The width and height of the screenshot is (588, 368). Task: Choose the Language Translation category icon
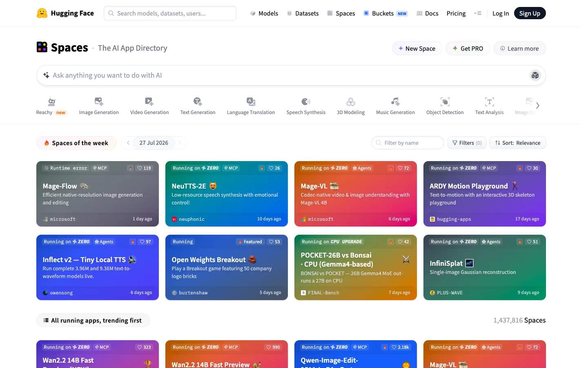click(x=251, y=102)
